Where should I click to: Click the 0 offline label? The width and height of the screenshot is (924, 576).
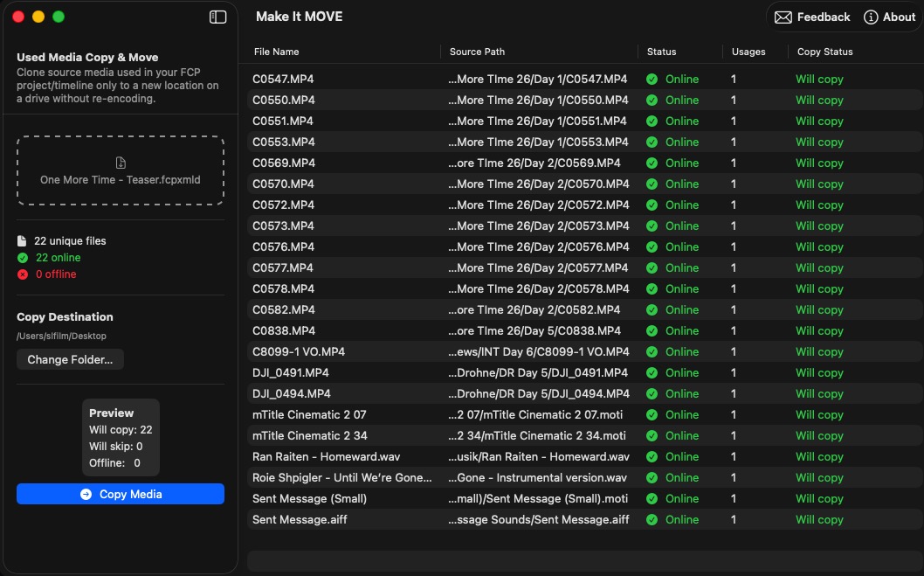56,274
